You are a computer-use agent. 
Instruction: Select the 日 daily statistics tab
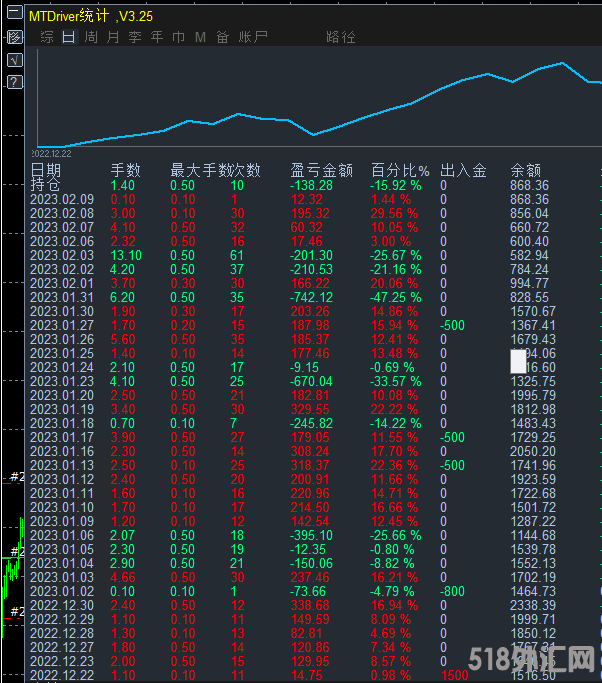coord(68,38)
